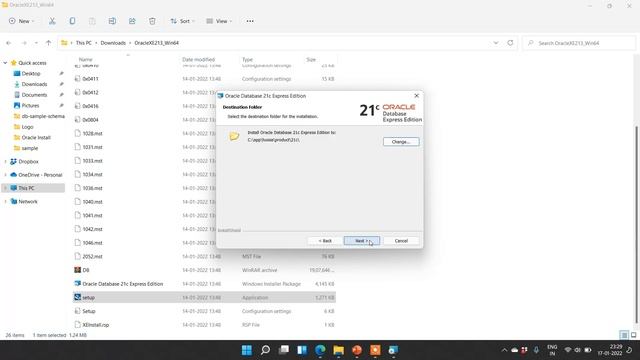Open the View dropdown menu

point(219,21)
